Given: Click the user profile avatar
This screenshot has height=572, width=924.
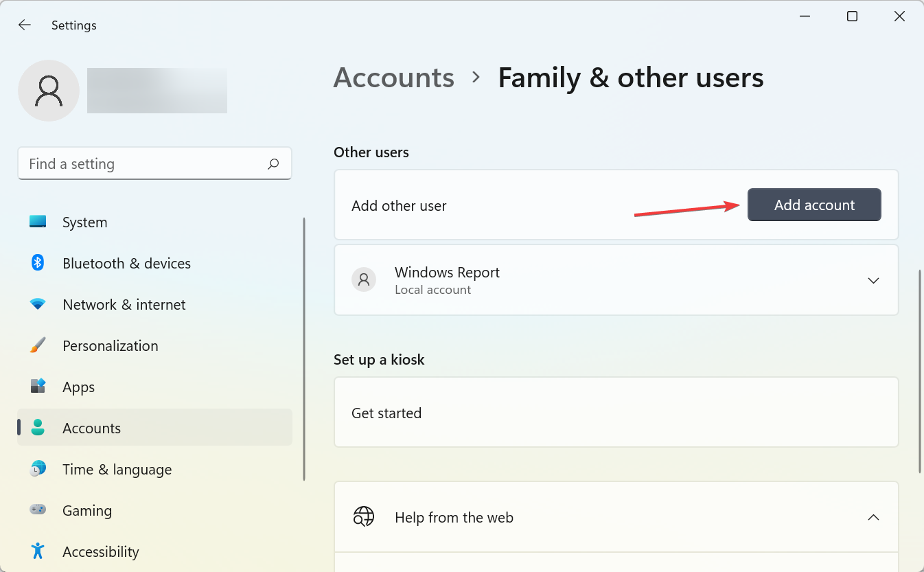Looking at the screenshot, I should tap(49, 91).
